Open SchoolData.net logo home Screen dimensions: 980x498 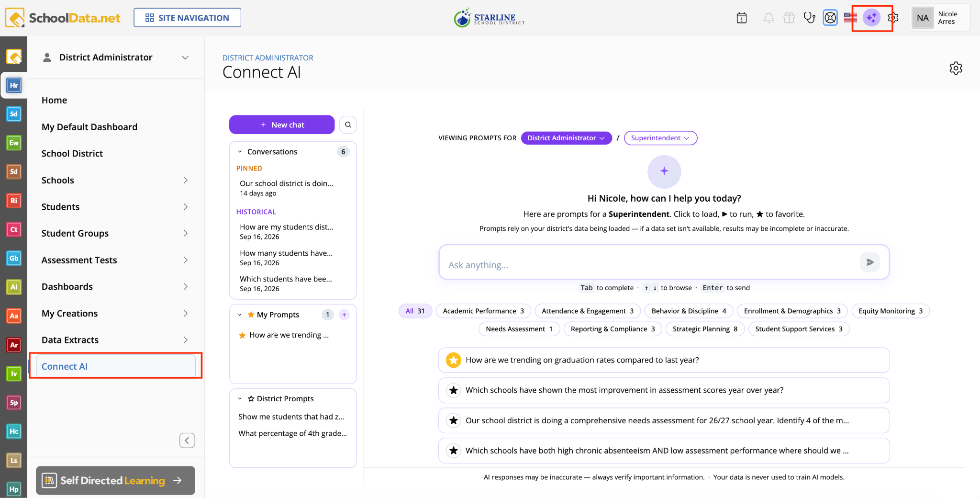pos(63,18)
